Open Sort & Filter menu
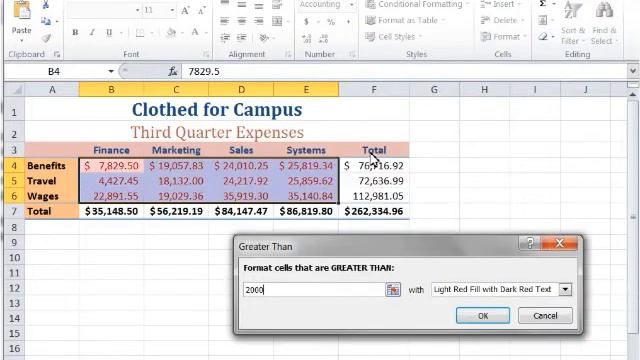 tap(573, 22)
